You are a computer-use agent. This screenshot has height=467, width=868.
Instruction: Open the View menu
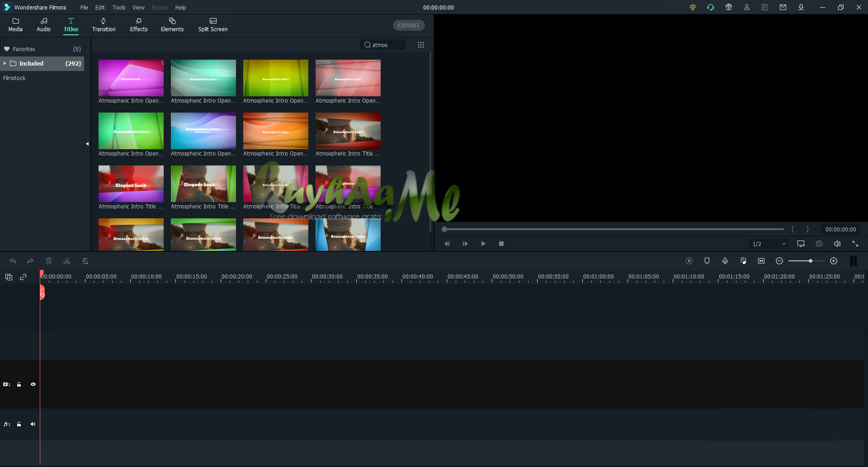[138, 8]
